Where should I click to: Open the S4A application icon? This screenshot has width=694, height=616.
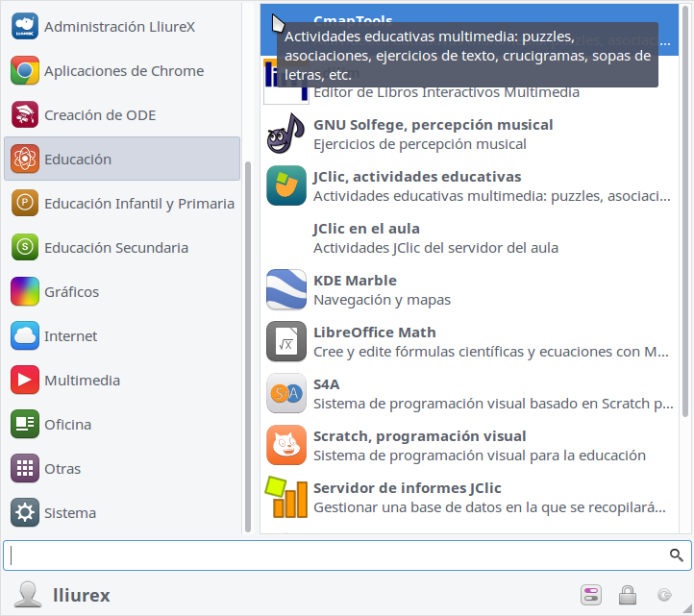click(286, 394)
